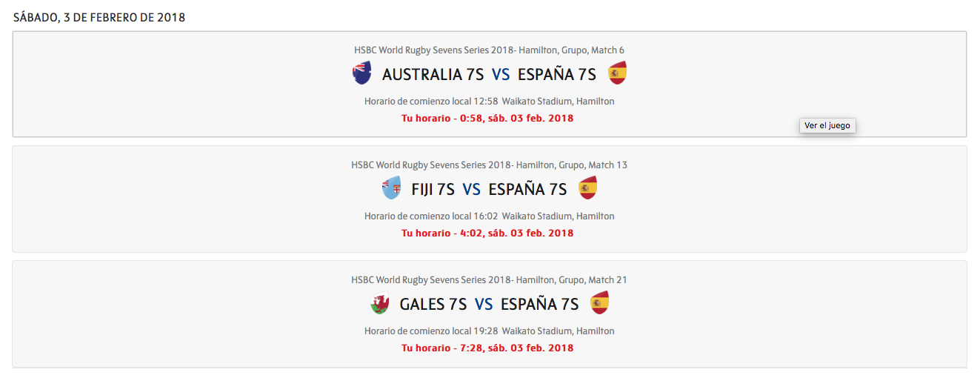Click Spain flag in Gales match

coord(599,303)
